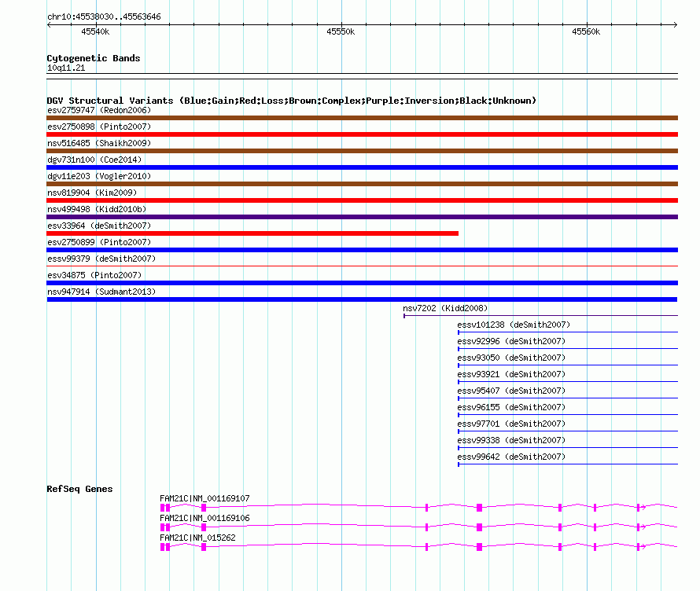Viewport: 700px width, 591px height.
Task: Click the dgv11e203 (Vogler2010) label
Action: click(99, 176)
